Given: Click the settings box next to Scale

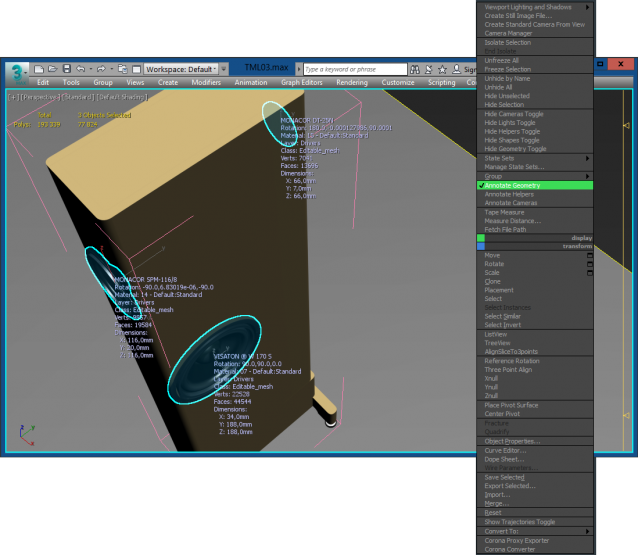Looking at the screenshot, I should pyautogui.click(x=590, y=273).
